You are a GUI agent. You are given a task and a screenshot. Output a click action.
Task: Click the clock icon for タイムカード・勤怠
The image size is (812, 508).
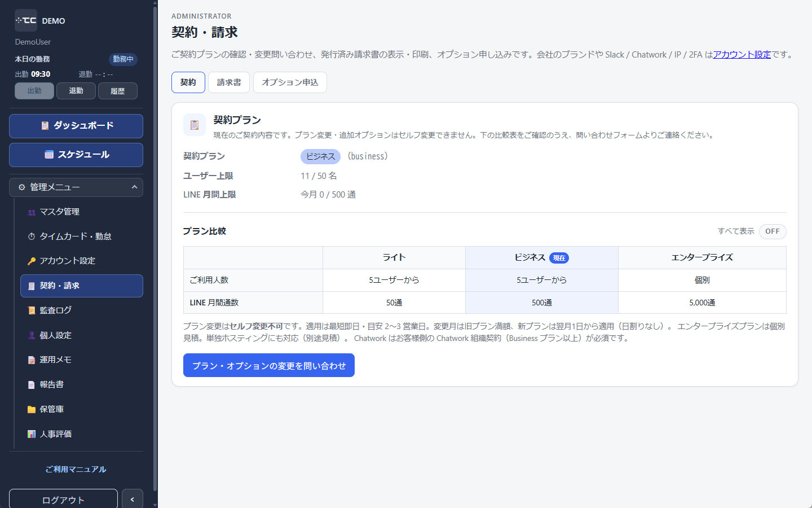point(32,237)
